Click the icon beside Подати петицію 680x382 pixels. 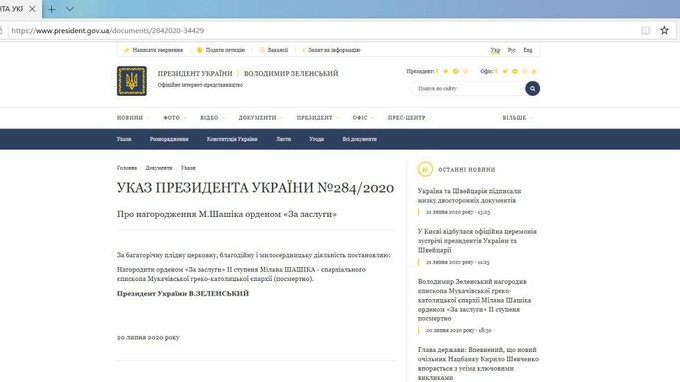point(199,50)
